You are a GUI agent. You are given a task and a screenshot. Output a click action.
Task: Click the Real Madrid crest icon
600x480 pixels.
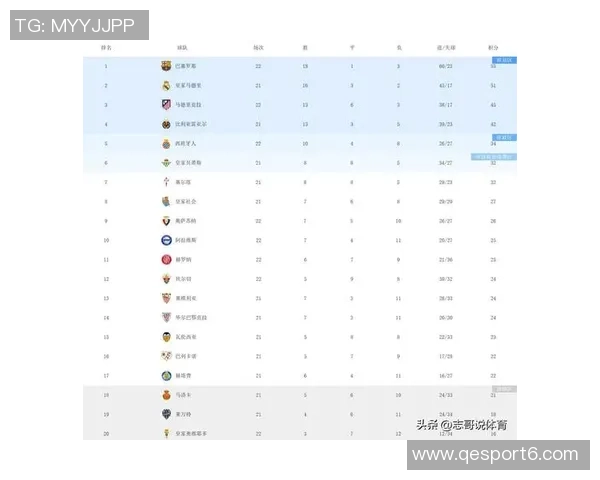(x=166, y=85)
